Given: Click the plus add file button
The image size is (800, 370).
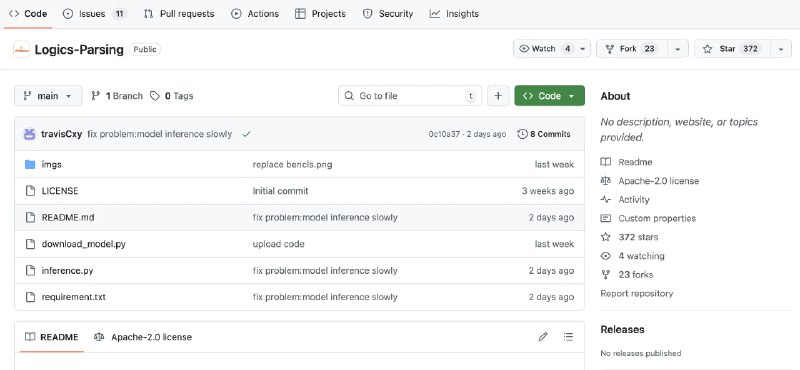Looking at the screenshot, I should point(498,96).
